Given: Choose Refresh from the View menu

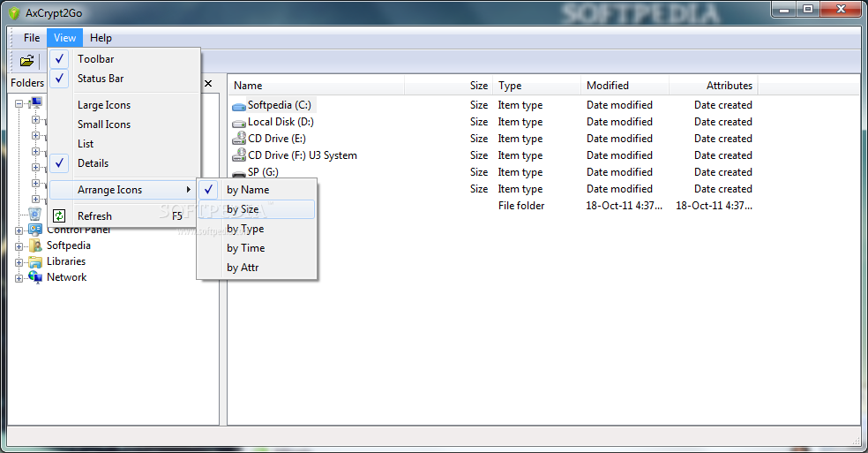Looking at the screenshot, I should pos(124,215).
